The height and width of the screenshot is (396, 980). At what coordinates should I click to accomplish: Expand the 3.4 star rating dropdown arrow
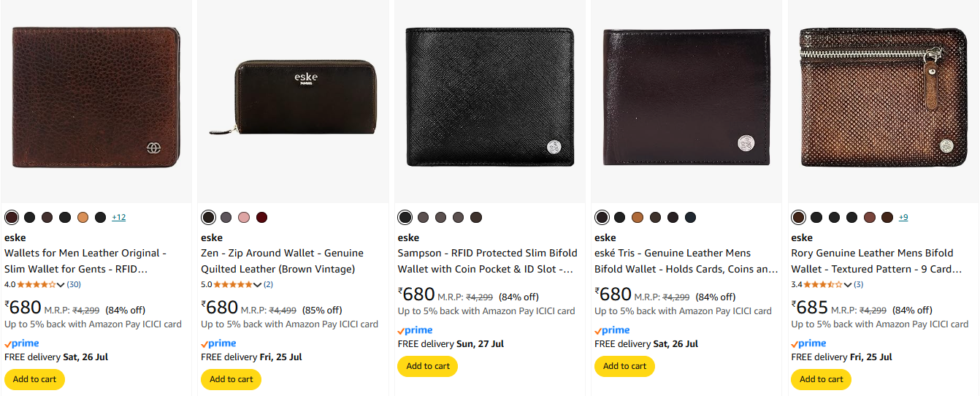(847, 285)
